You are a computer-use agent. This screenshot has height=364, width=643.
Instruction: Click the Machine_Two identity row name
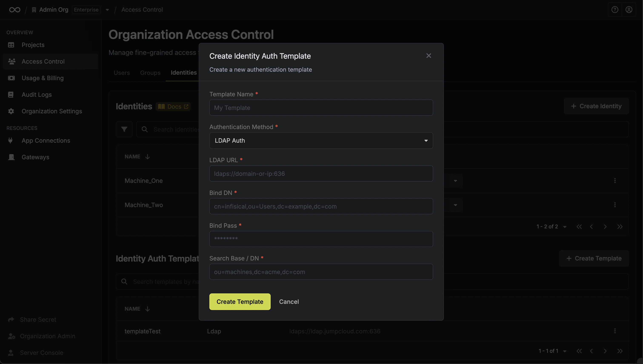click(144, 205)
